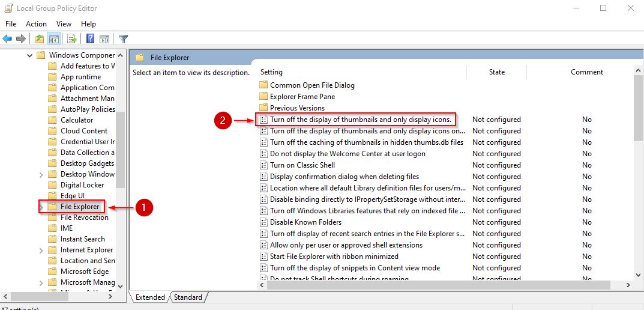This screenshot has height=310, width=644.
Task: Select AutoPlay Policies in the tree
Action: pos(88,109)
